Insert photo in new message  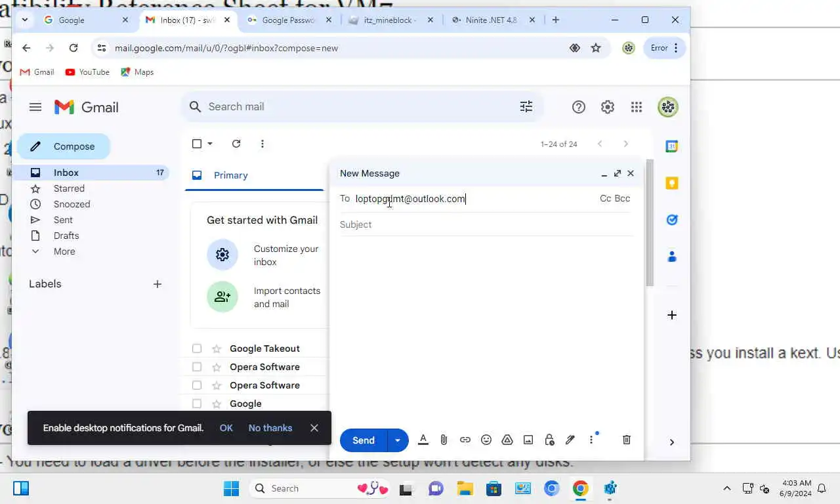(528, 440)
